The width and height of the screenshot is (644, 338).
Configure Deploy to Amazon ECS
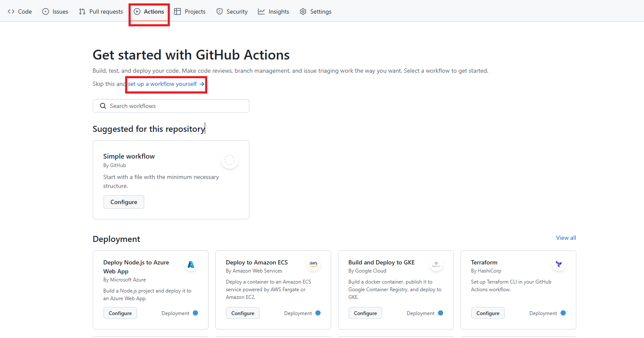(x=243, y=313)
